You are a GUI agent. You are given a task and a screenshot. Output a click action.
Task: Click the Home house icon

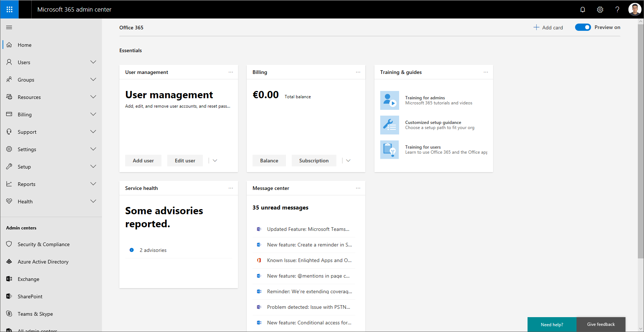pyautogui.click(x=9, y=45)
